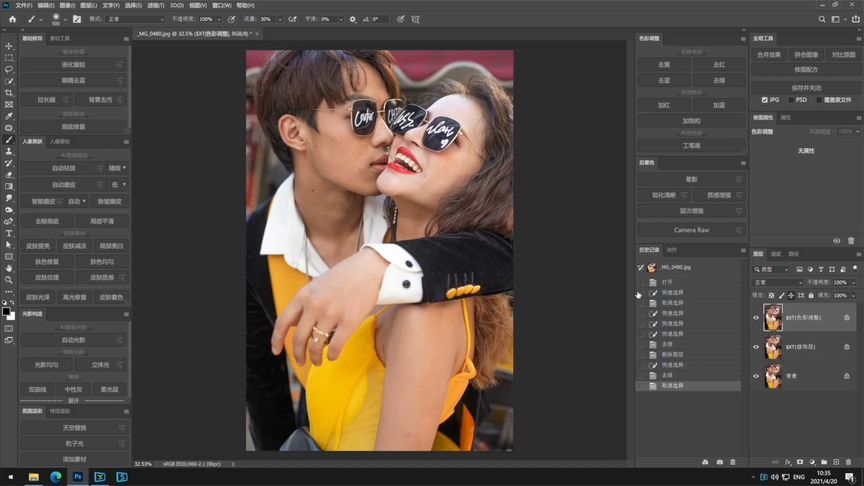
Task: Select the Eyedropper tool
Action: coord(9,116)
